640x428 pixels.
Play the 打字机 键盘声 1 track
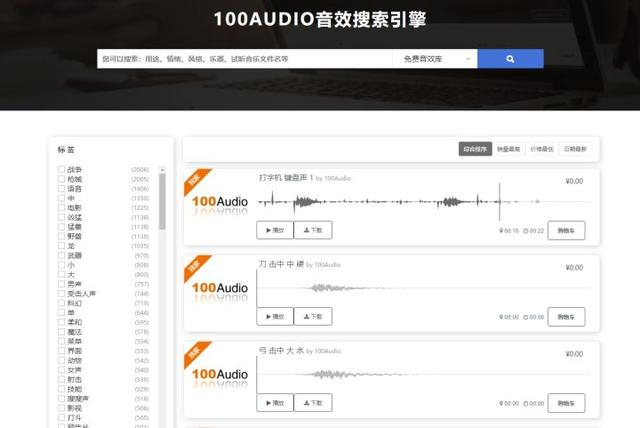pyautogui.click(x=275, y=230)
